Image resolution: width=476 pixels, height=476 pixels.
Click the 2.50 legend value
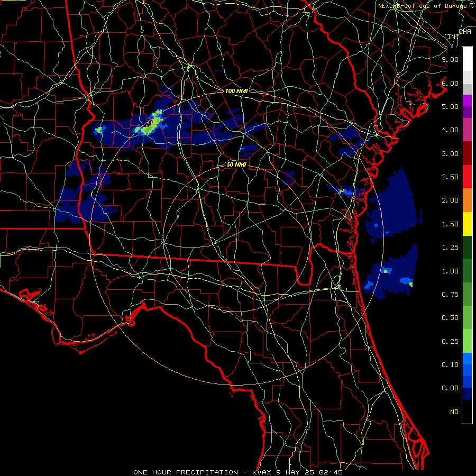pyautogui.click(x=450, y=177)
